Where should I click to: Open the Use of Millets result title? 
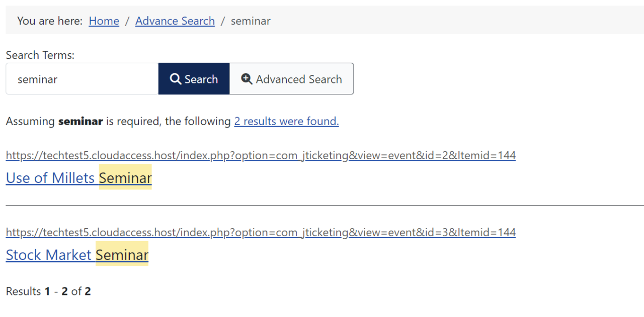(x=50, y=178)
